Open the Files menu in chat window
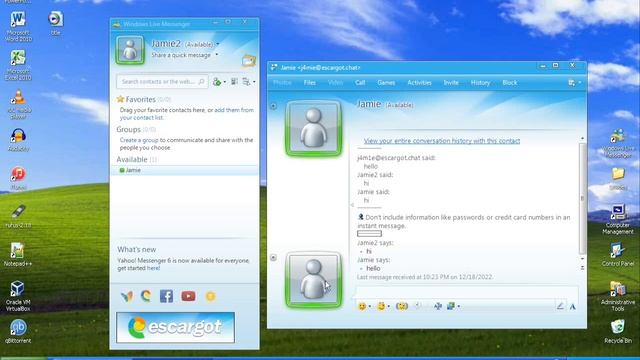Viewport: 640px width, 360px height. [x=309, y=83]
